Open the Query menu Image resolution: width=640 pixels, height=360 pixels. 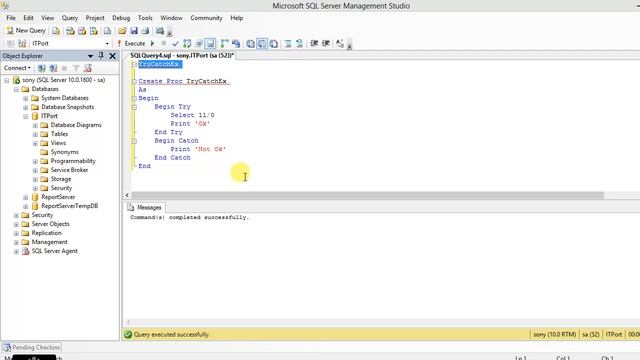pos(70,18)
